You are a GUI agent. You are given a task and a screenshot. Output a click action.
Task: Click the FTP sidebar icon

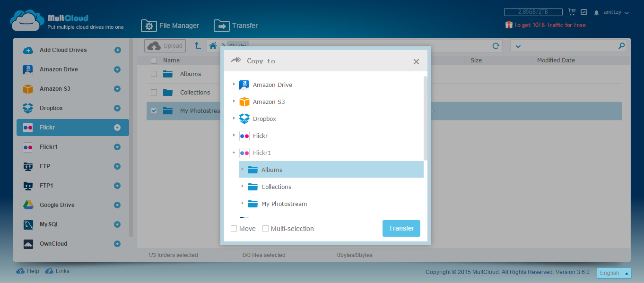point(28,166)
